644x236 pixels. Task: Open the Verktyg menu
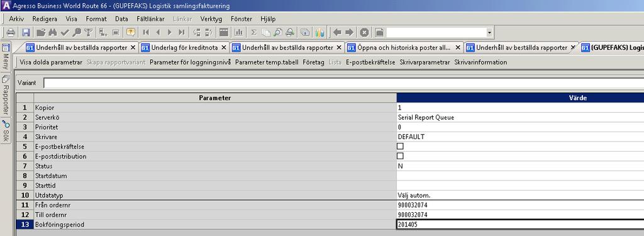pyautogui.click(x=211, y=19)
